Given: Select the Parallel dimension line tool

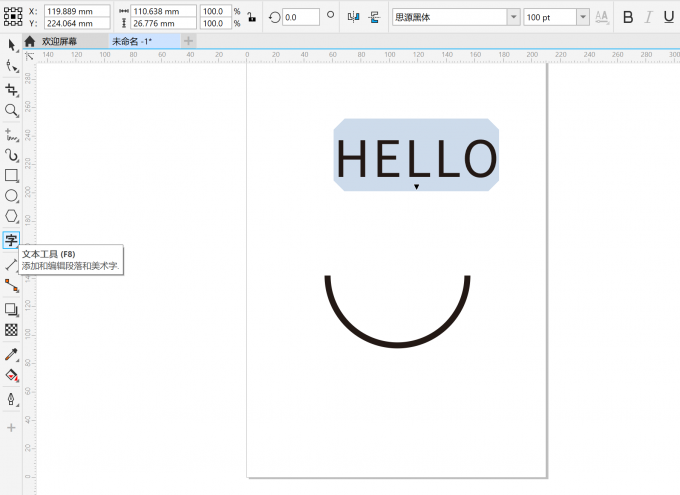Looking at the screenshot, I should pyautogui.click(x=10, y=264).
